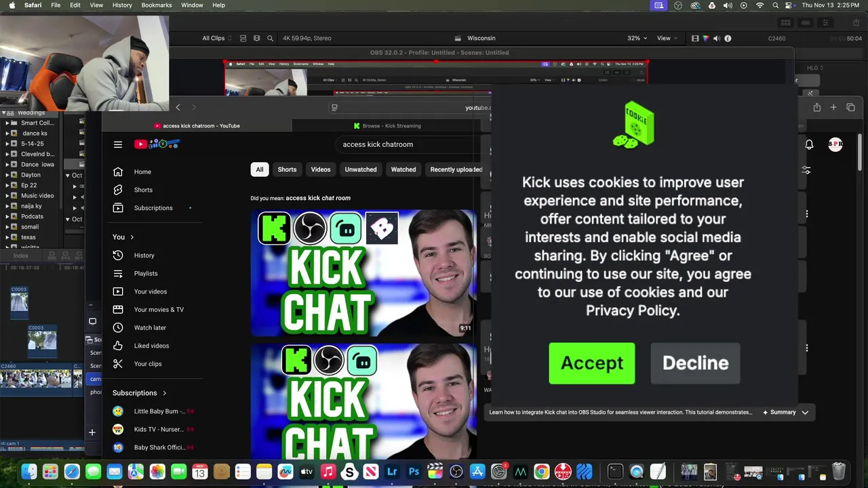This screenshot has width=868, height=488.
Task: Open Photoshop from the Dock
Action: [414, 471]
